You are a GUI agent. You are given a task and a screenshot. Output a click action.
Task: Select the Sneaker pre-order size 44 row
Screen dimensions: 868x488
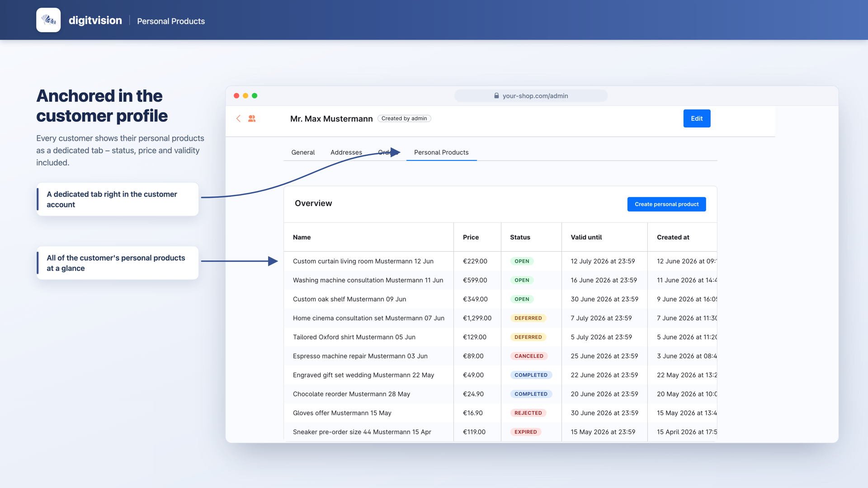(x=500, y=432)
